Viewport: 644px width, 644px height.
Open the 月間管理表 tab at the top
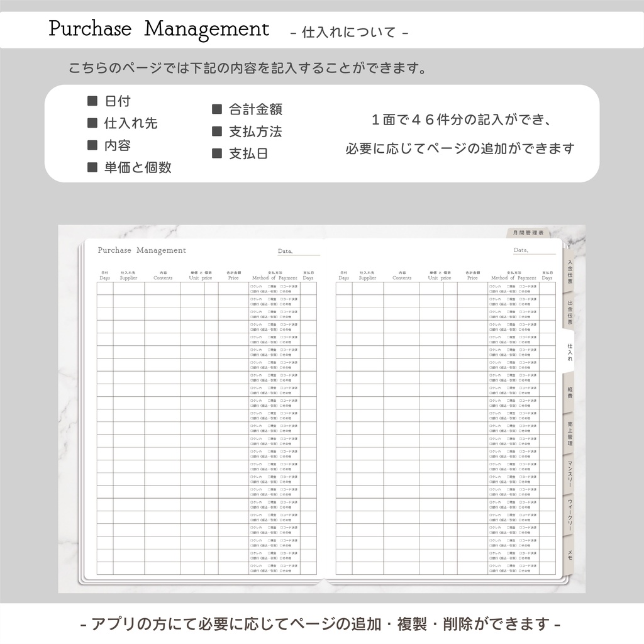coord(527,233)
